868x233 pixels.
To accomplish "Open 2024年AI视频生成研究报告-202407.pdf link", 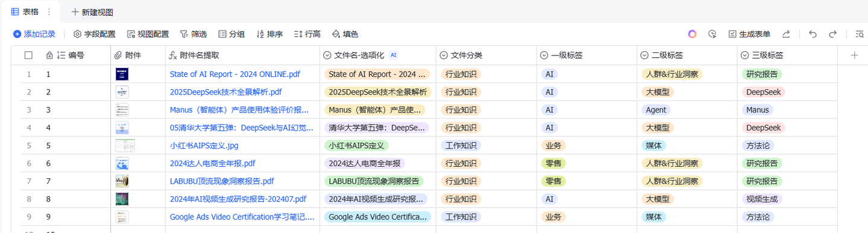I will tap(238, 199).
